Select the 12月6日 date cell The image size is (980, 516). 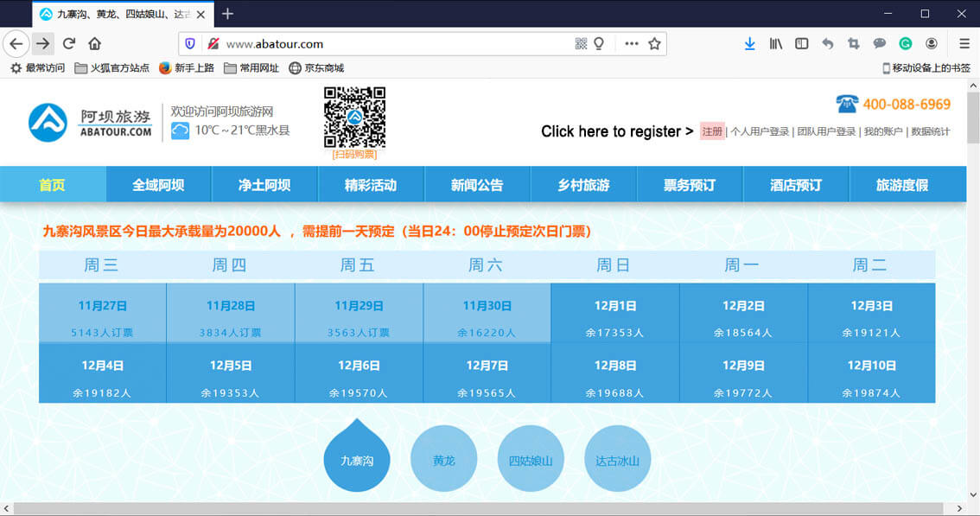tap(359, 373)
